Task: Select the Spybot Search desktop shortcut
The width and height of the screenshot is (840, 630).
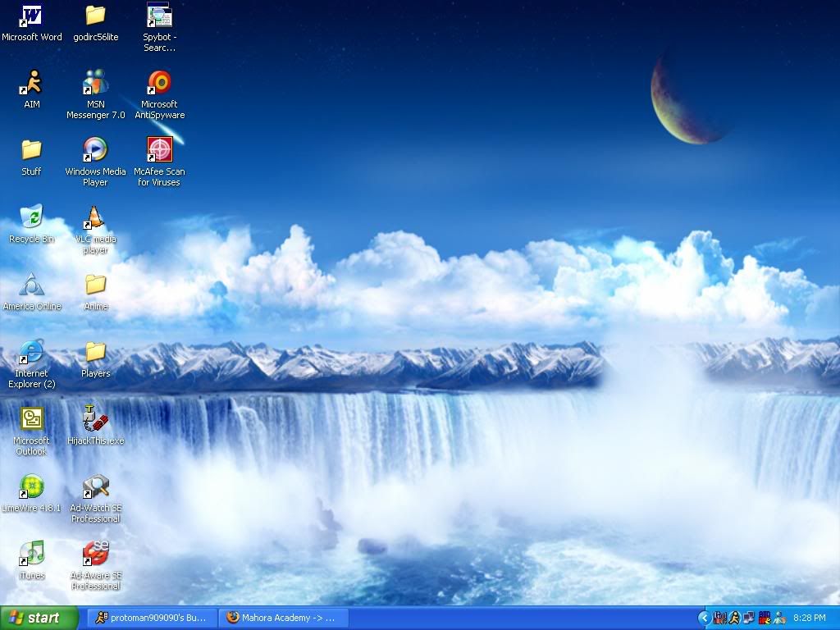Action: pyautogui.click(x=159, y=16)
